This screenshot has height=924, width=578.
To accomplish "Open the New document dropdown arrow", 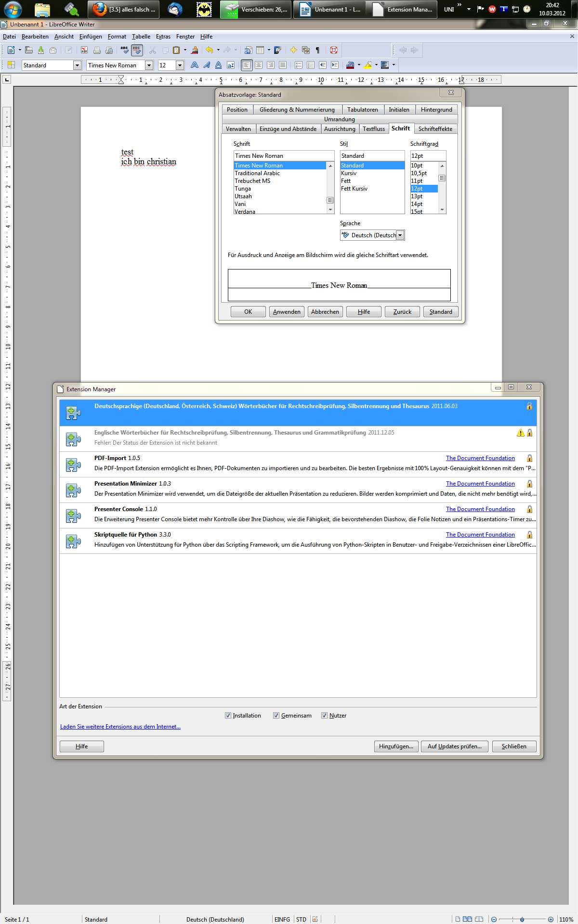I will point(20,50).
